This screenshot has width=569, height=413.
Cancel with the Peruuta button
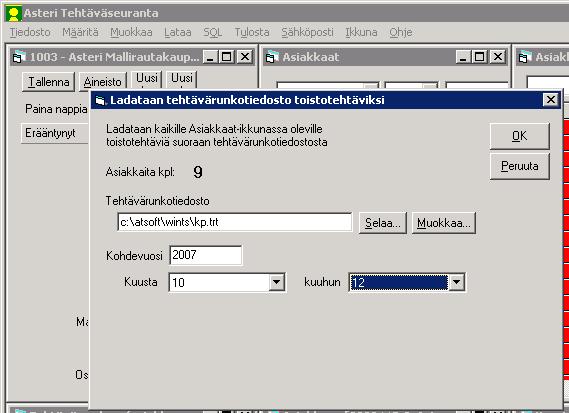click(x=519, y=166)
